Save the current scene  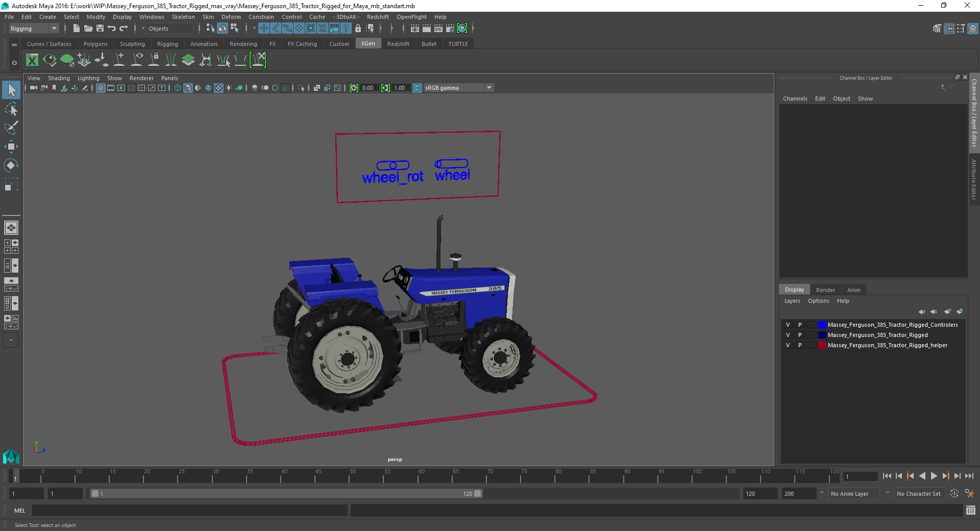tap(100, 29)
